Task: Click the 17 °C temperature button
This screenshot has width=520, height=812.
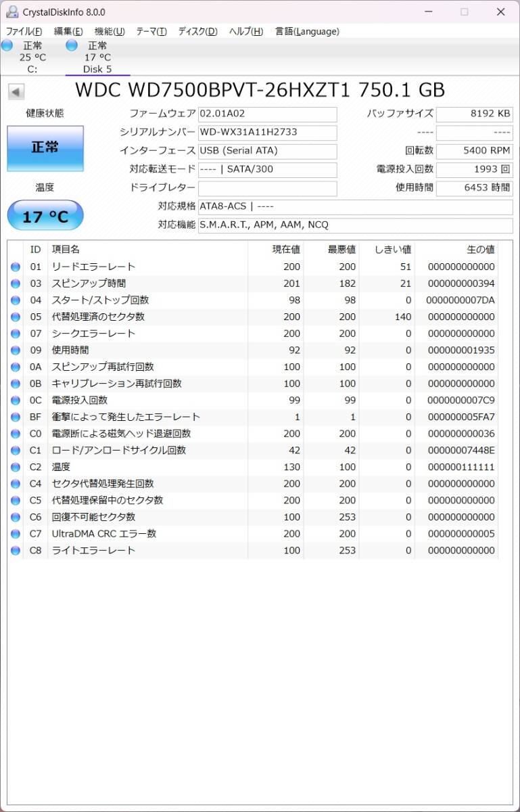Action: click(x=45, y=217)
